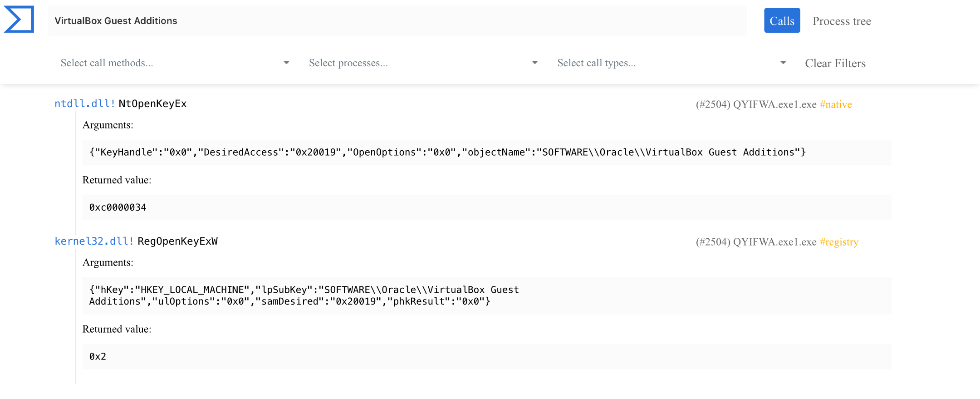
Task: Click the NtOpenKeyEx function name
Action: click(152, 104)
